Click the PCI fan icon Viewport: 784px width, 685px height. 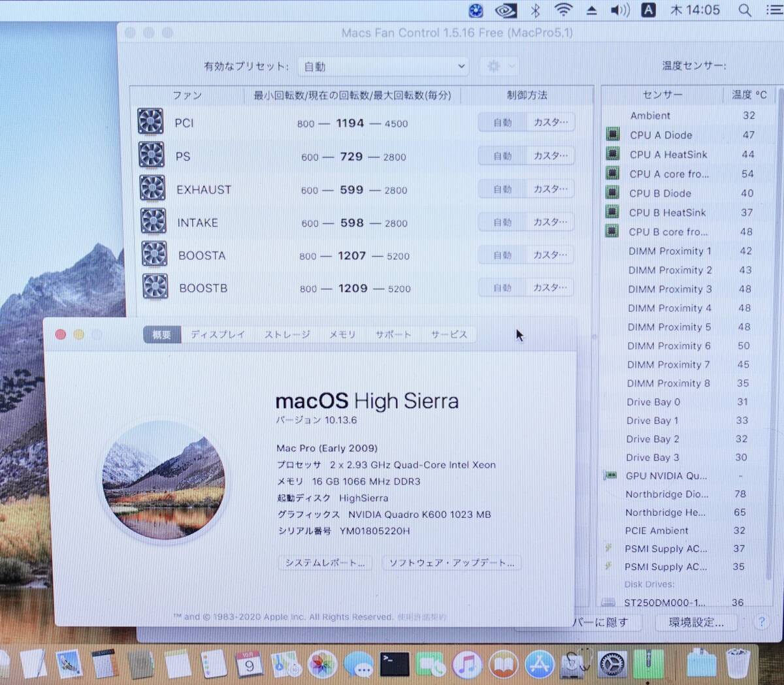pos(150,122)
